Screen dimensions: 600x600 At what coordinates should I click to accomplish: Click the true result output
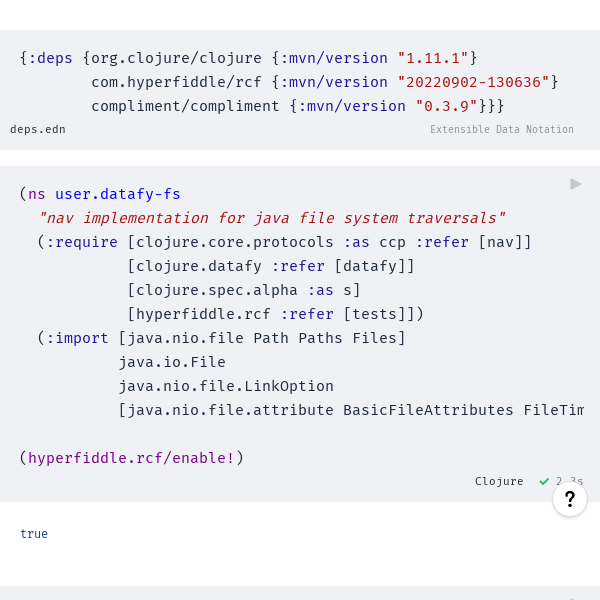click(x=34, y=534)
